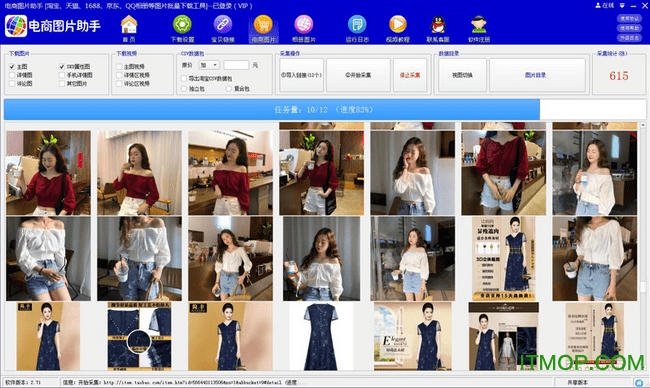650x388 pixels.
Task: Click the top pill button at upper right
Action: pyautogui.click(x=629, y=19)
